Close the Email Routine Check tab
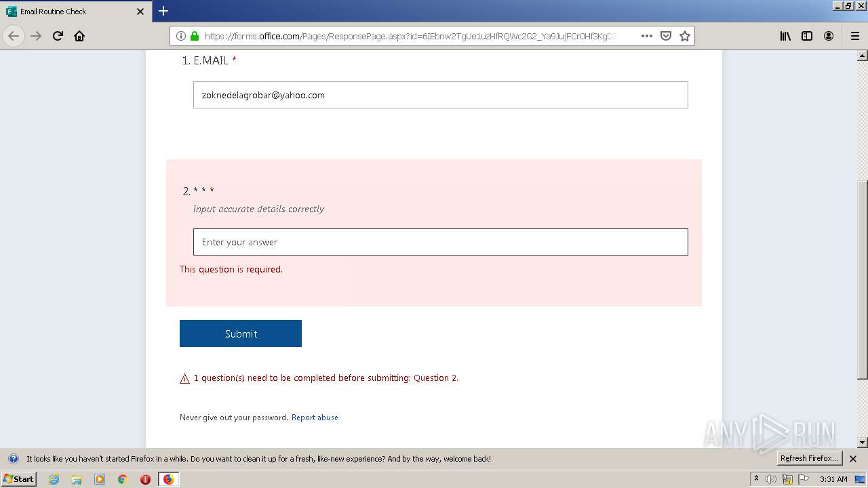 tap(140, 12)
